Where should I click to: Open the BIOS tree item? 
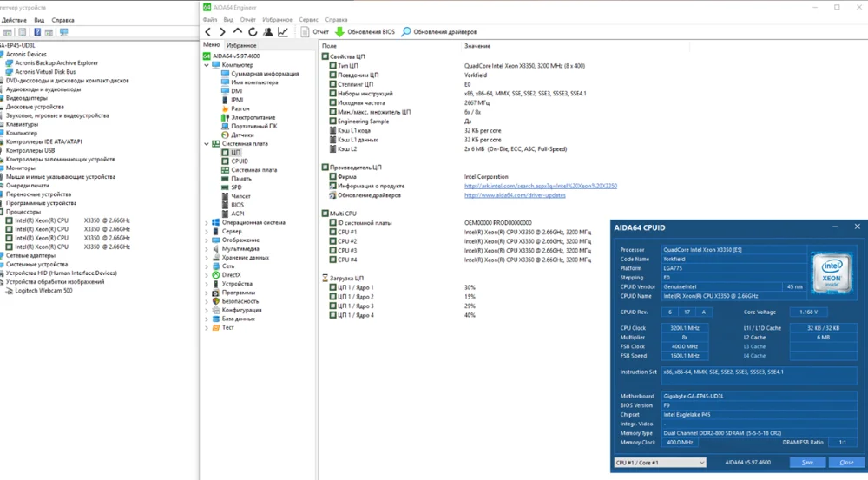238,205
